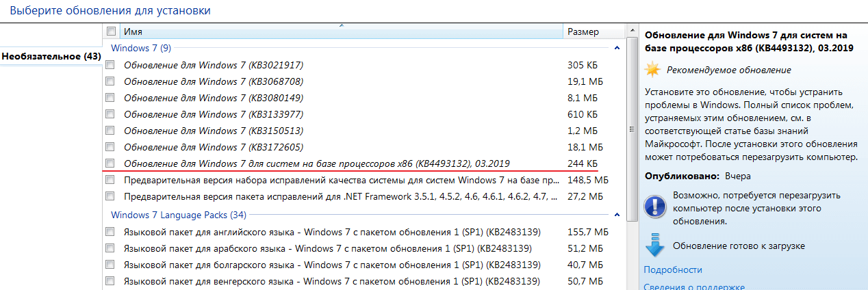Check the KB3021917 update checkbox

pyautogui.click(x=110, y=65)
